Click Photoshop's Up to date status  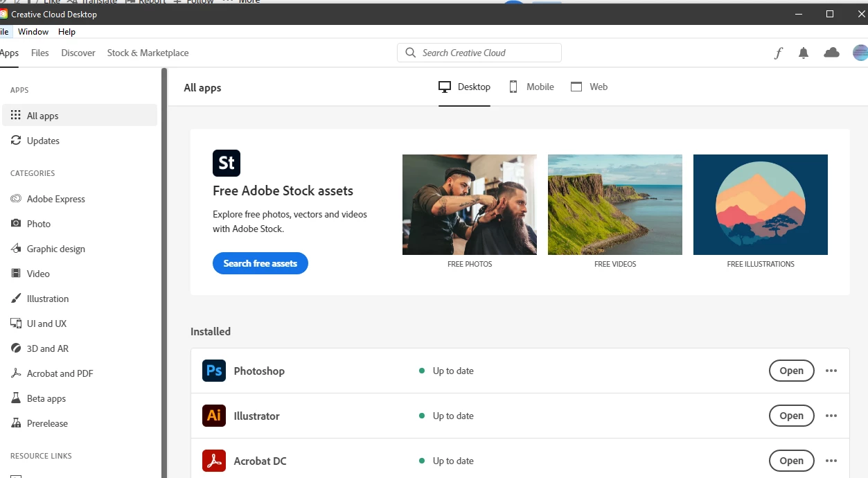click(447, 371)
